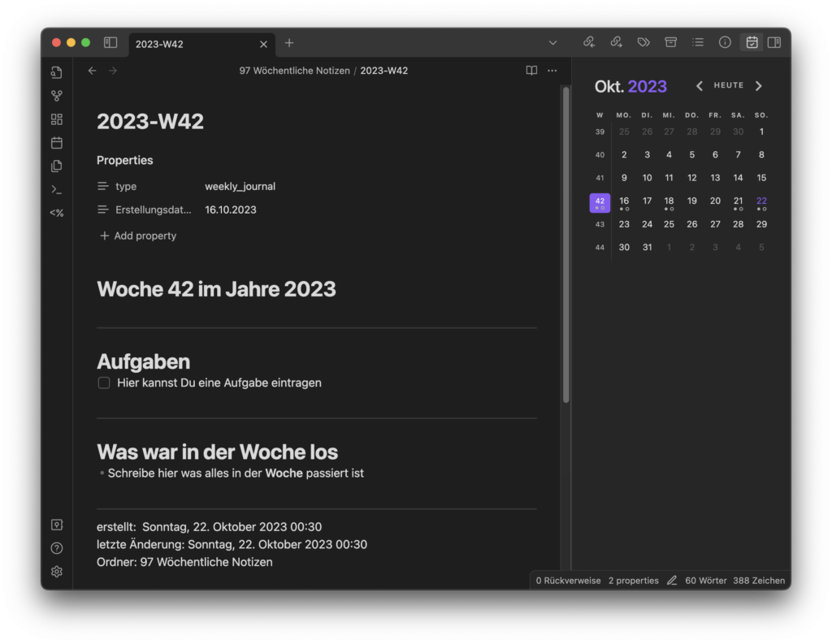Go to previous month chevron
Screen dimensions: 832x644
(x=700, y=86)
